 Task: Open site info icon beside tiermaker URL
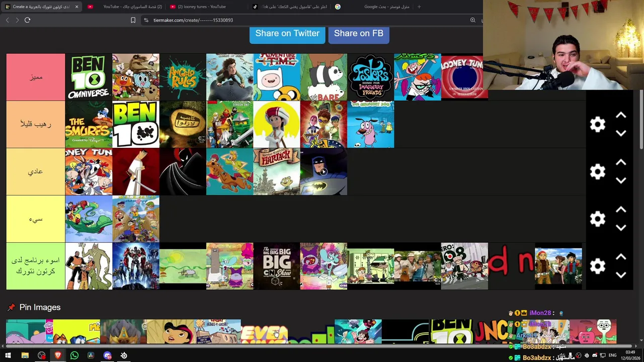point(146,20)
